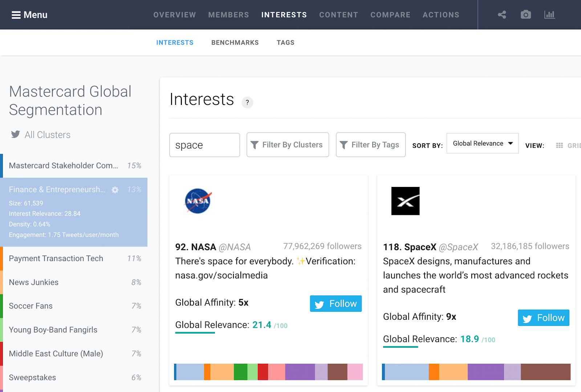Select Sweepstakes cluster
This screenshot has height=392, width=581.
74,377
